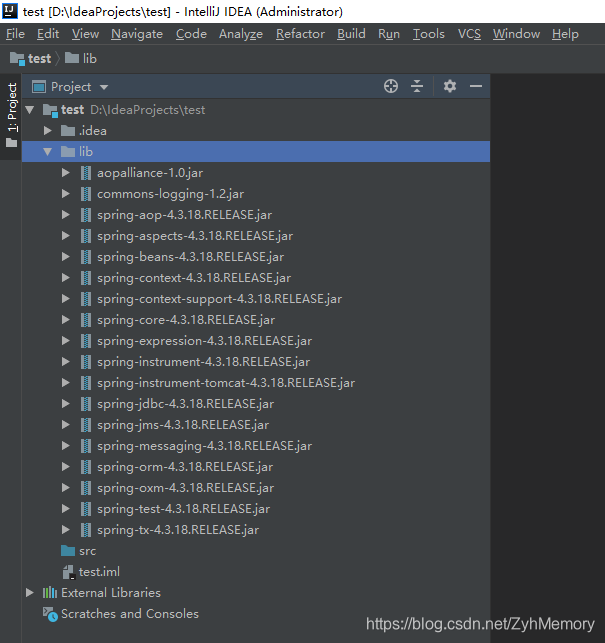605x643 pixels.
Task: Open the View menu
Action: pos(85,34)
